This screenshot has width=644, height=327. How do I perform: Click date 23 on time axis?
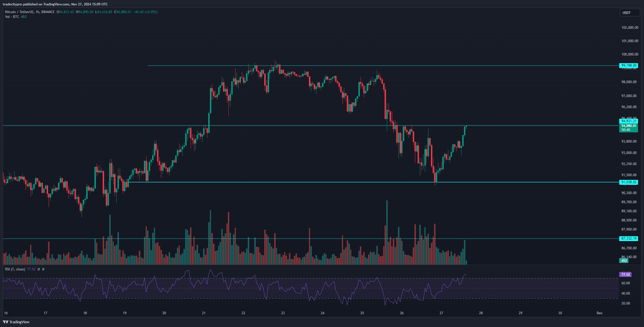point(283,313)
